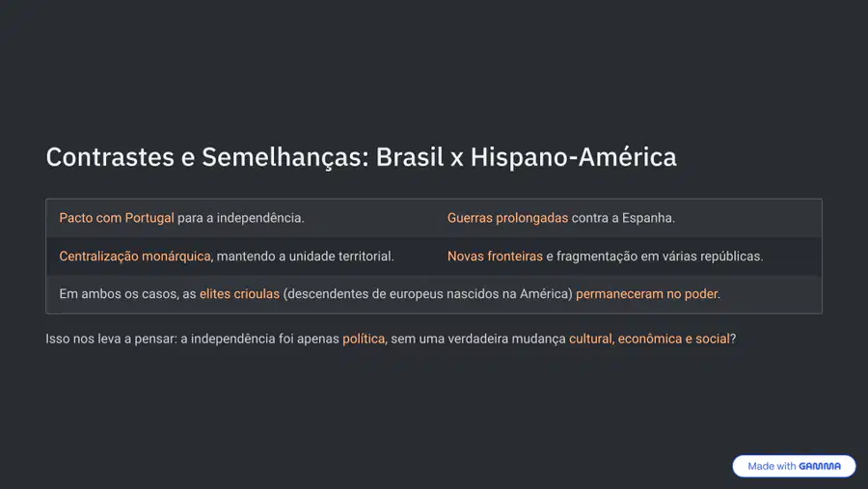
Task: Click the words para a independência
Action: coord(241,218)
